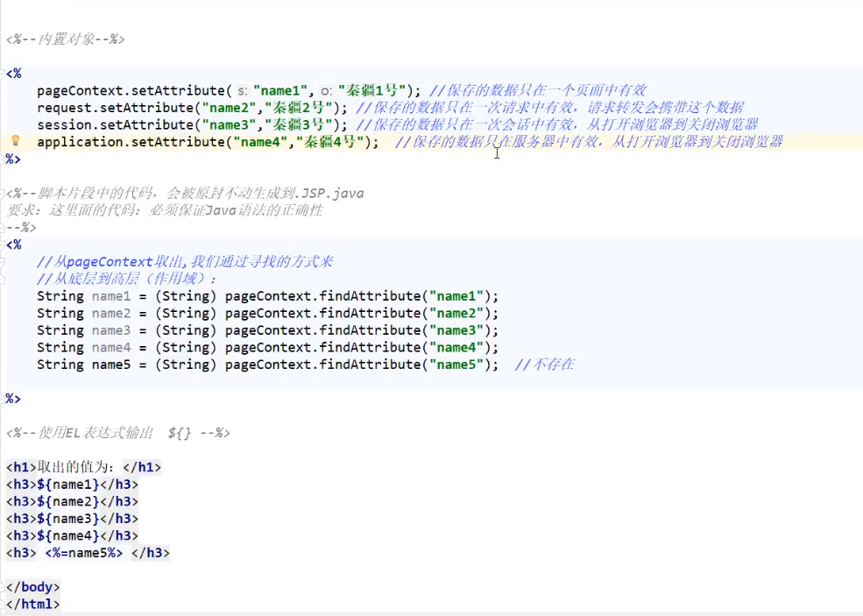Click the <% tag above 从pageContext取出 comment
Viewport: 863px width, 616px height.
[14, 244]
